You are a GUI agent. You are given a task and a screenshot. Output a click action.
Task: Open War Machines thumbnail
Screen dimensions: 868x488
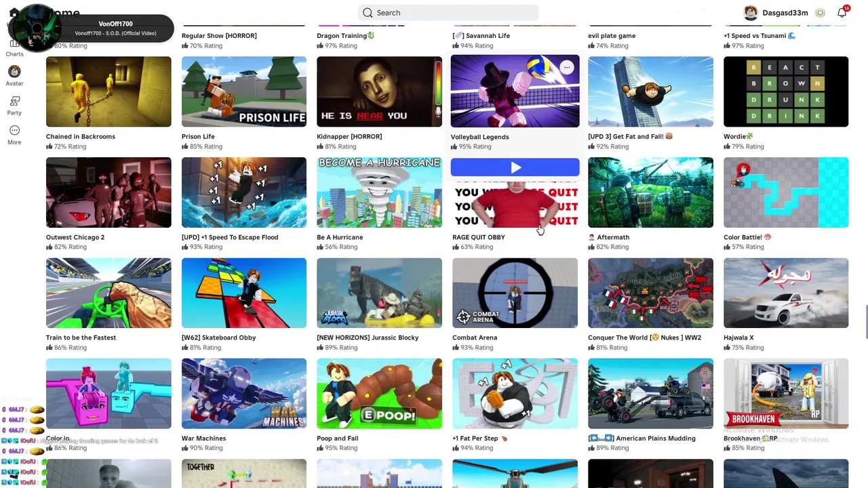[244, 393]
